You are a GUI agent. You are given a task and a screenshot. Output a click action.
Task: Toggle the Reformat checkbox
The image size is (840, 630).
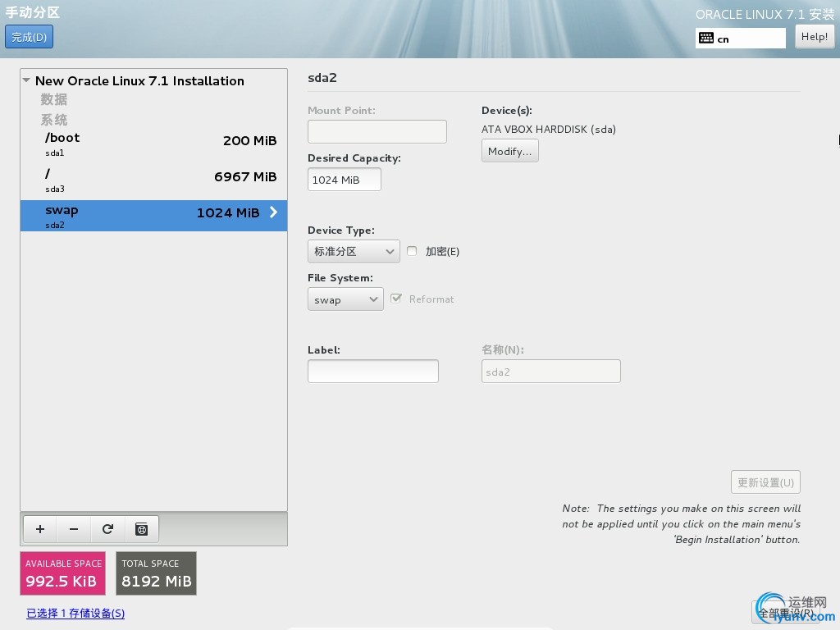coord(396,299)
